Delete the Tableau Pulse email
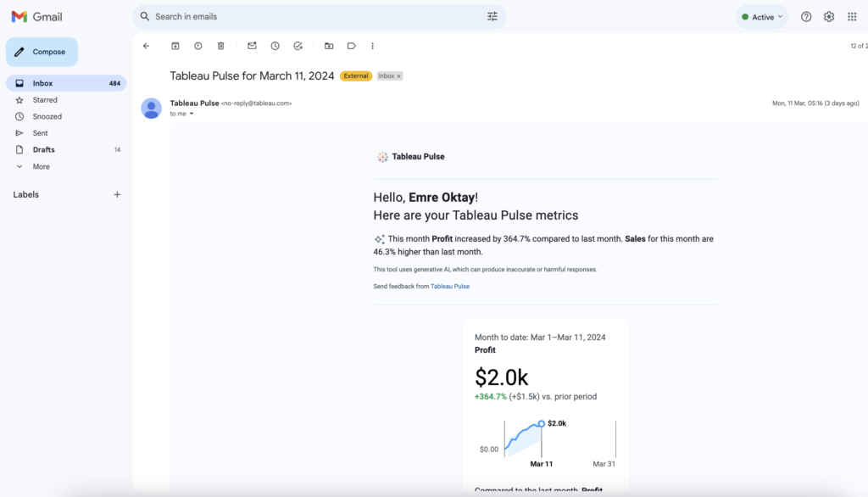The width and height of the screenshot is (868, 497). click(220, 46)
